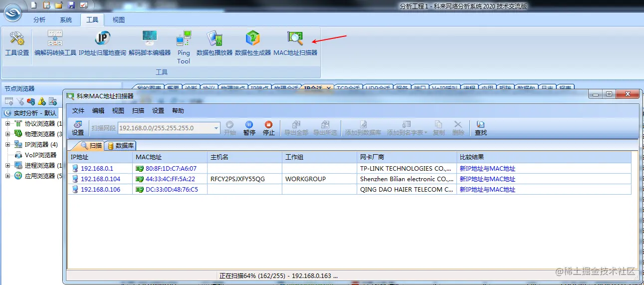
Task: Sort by the IP地址 column header
Action: tap(100, 157)
